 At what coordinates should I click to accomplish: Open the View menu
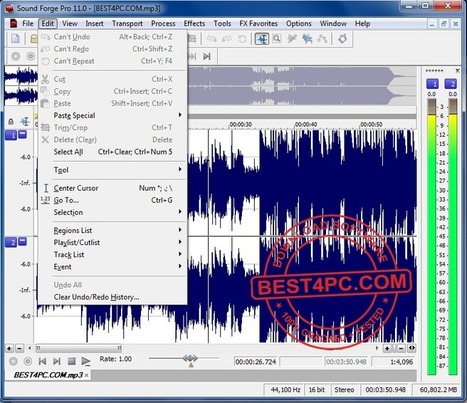tap(70, 24)
